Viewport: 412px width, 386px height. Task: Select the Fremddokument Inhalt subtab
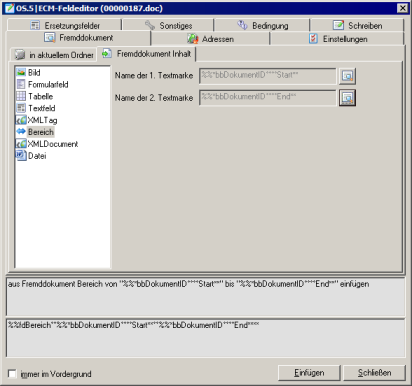coord(146,54)
